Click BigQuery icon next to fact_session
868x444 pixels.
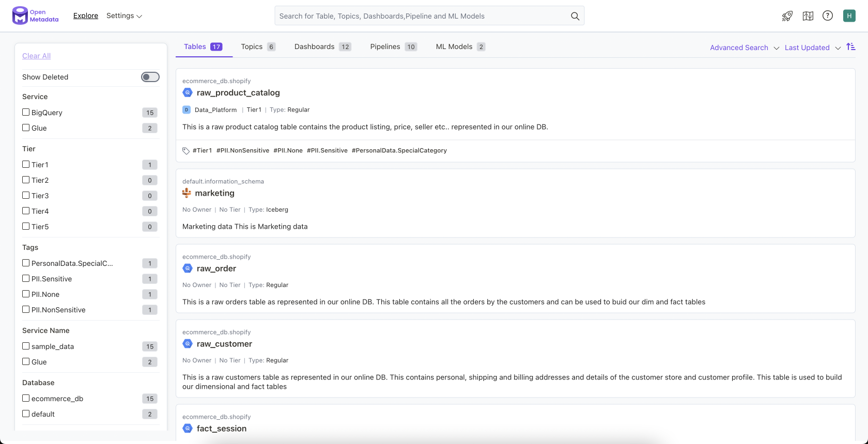(188, 429)
